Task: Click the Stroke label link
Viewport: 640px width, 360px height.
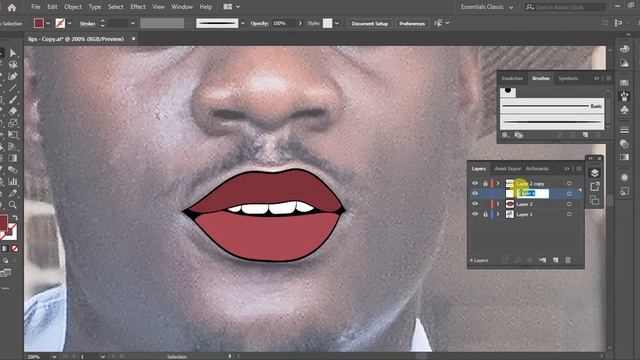Action: coord(87,24)
